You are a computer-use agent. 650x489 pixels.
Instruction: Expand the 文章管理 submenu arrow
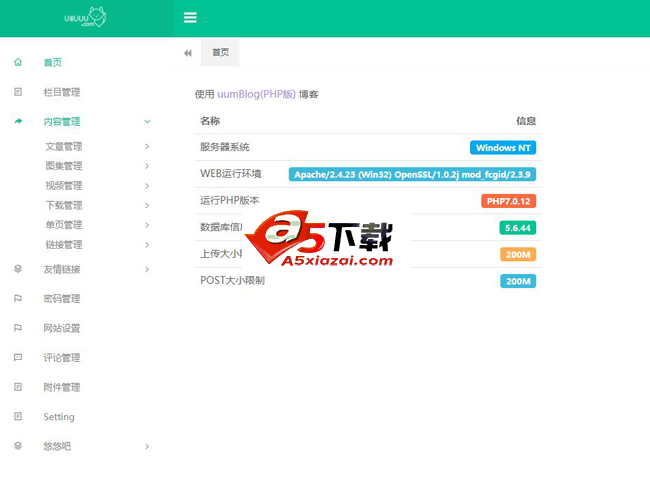[147, 147]
